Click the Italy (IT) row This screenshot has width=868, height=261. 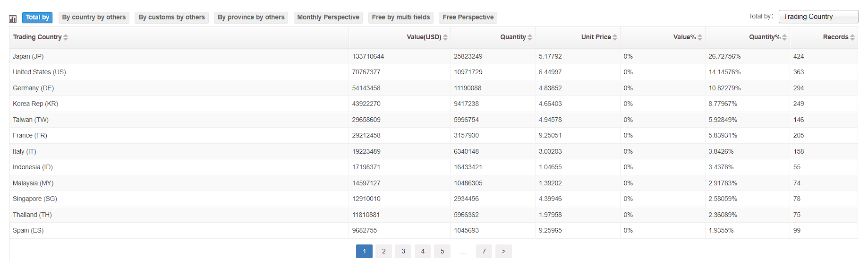[434, 151]
